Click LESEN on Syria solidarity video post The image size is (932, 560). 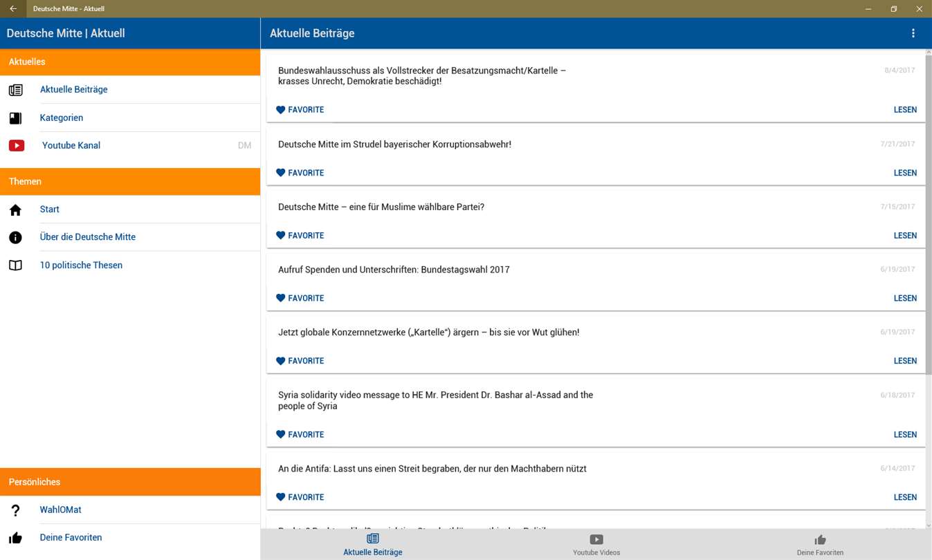pyautogui.click(x=905, y=435)
